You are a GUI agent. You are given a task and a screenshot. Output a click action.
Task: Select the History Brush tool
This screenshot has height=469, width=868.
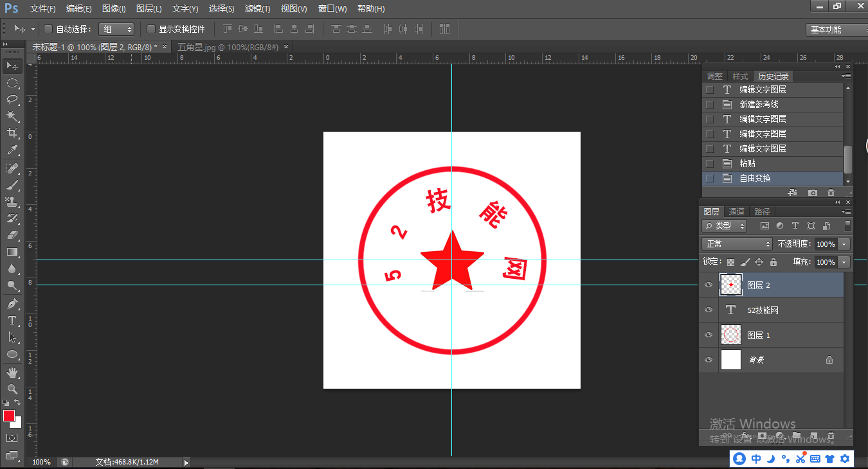12,218
